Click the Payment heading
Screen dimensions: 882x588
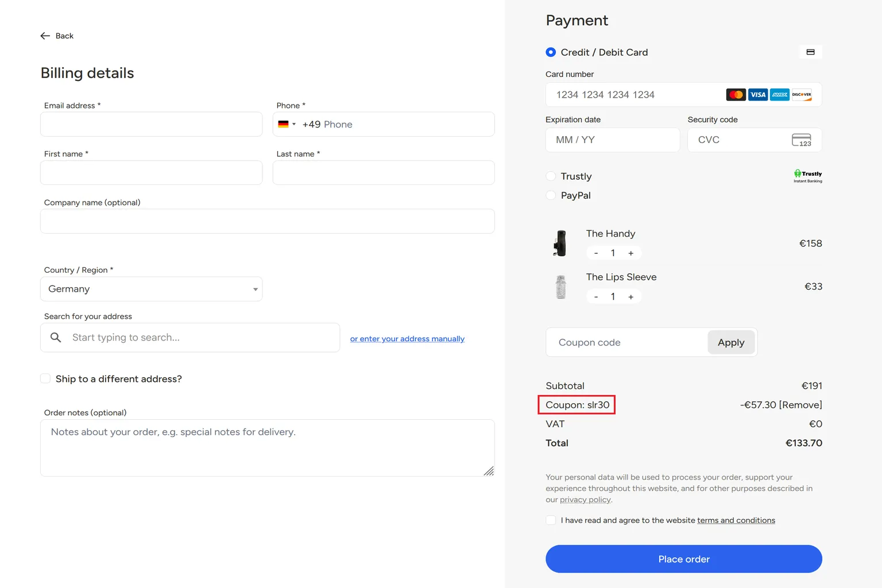pyautogui.click(x=577, y=21)
